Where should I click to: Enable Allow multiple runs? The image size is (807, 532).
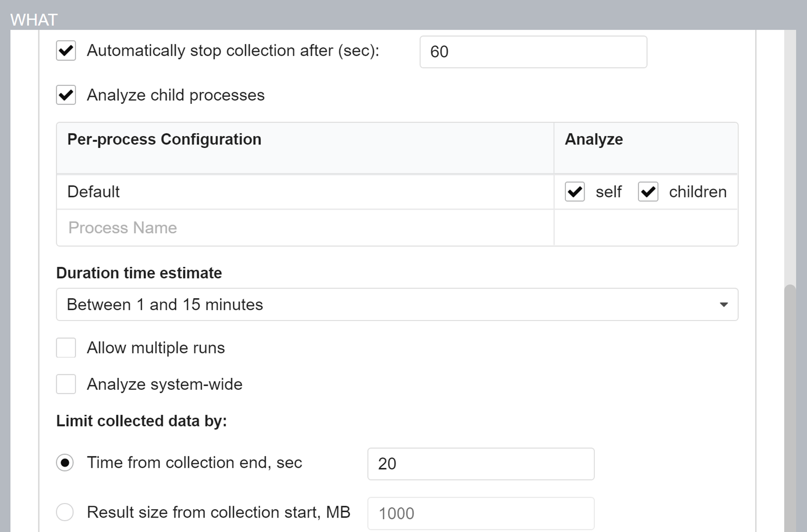tap(66, 348)
